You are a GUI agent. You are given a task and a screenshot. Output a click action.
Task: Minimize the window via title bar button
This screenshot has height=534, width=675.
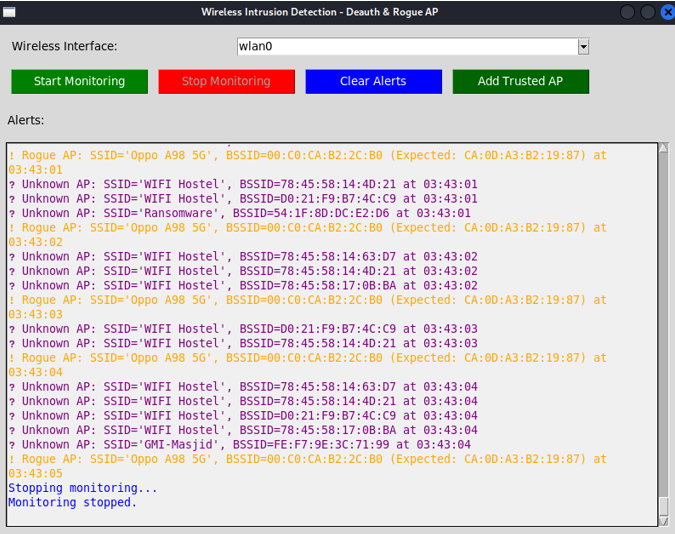pyautogui.click(x=628, y=12)
